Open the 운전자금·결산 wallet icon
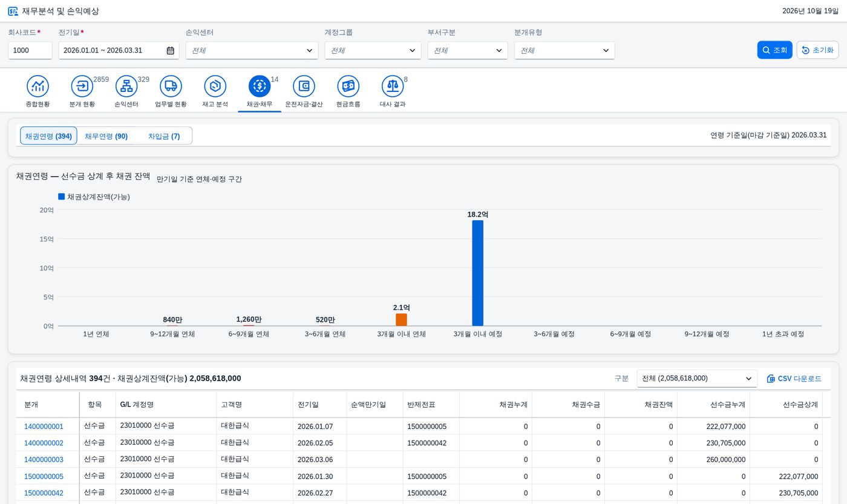This screenshot has width=847, height=504. 304,87
